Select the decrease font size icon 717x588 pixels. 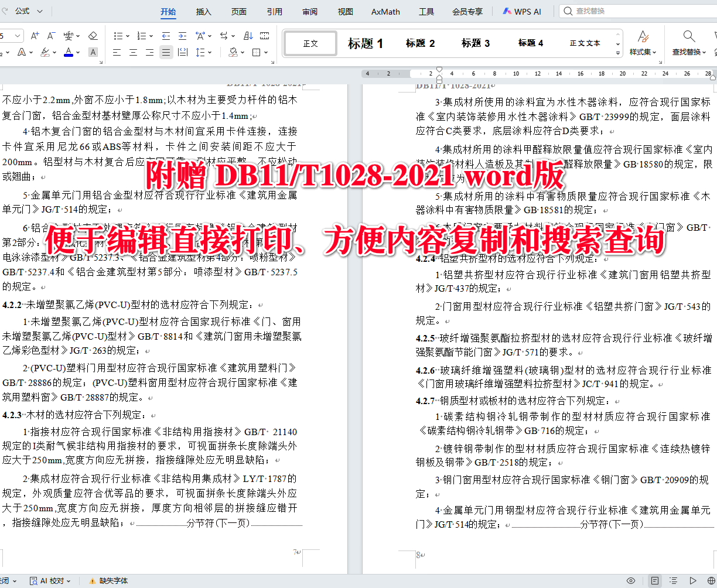(50, 35)
